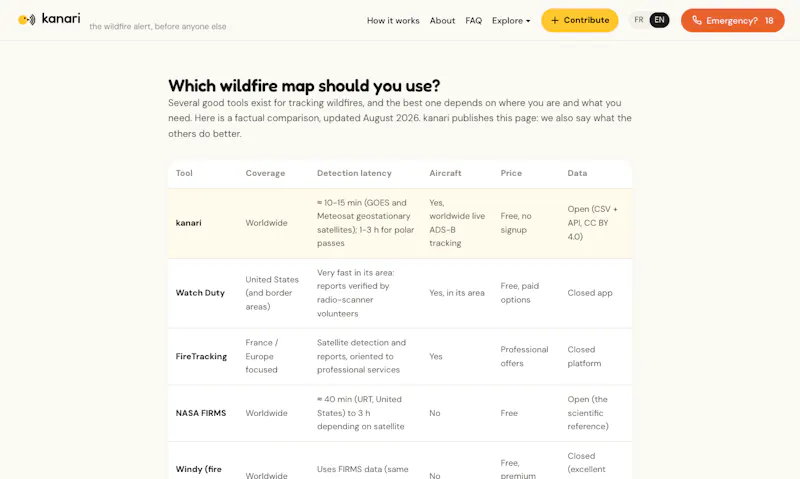The height and width of the screenshot is (479, 800).
Task: Select the EN language option
Action: [659, 20]
